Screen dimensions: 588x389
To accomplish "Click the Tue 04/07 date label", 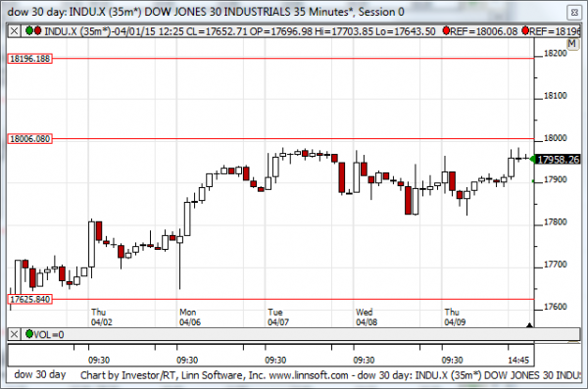I will point(278,316).
